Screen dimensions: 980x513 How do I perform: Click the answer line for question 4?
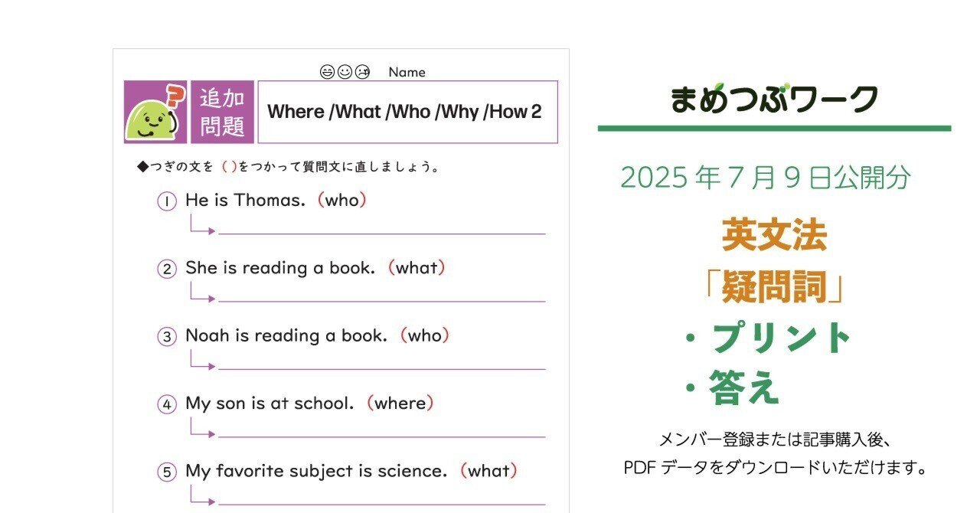click(381, 436)
